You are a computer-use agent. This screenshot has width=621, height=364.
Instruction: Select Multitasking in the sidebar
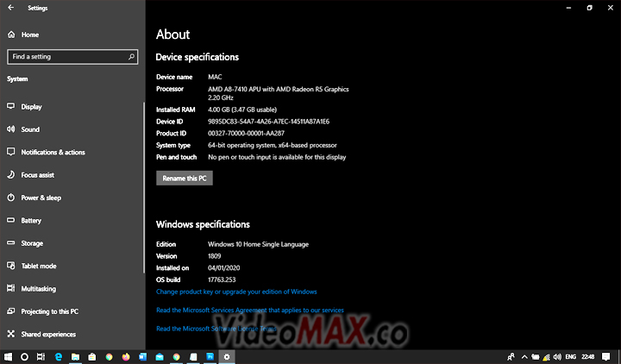click(39, 289)
